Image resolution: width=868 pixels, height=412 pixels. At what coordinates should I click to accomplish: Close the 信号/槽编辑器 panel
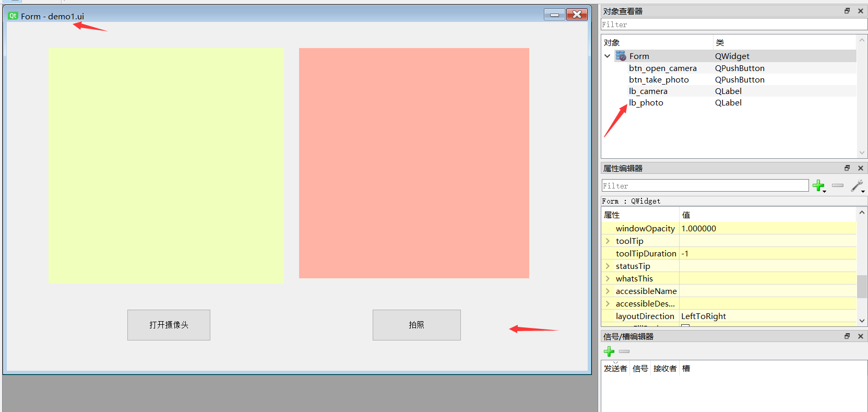tap(861, 336)
